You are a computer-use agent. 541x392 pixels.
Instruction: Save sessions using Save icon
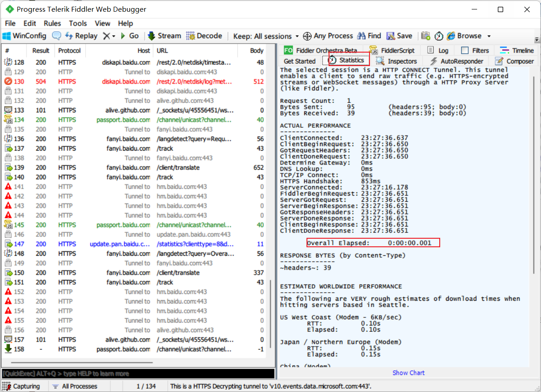399,36
